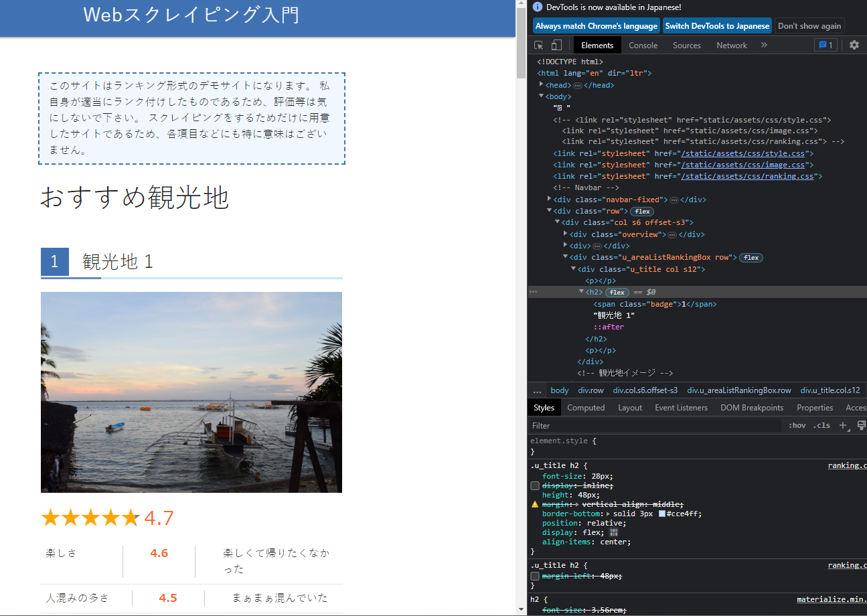Viewport: 867px width, 616px height.
Task: Expand the head element in the DOM tree
Action: tap(542, 84)
